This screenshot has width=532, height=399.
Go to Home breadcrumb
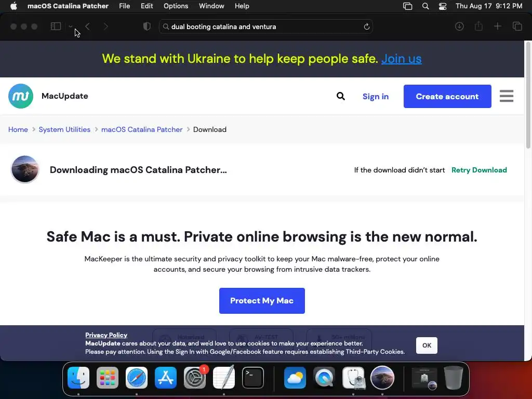click(18, 129)
